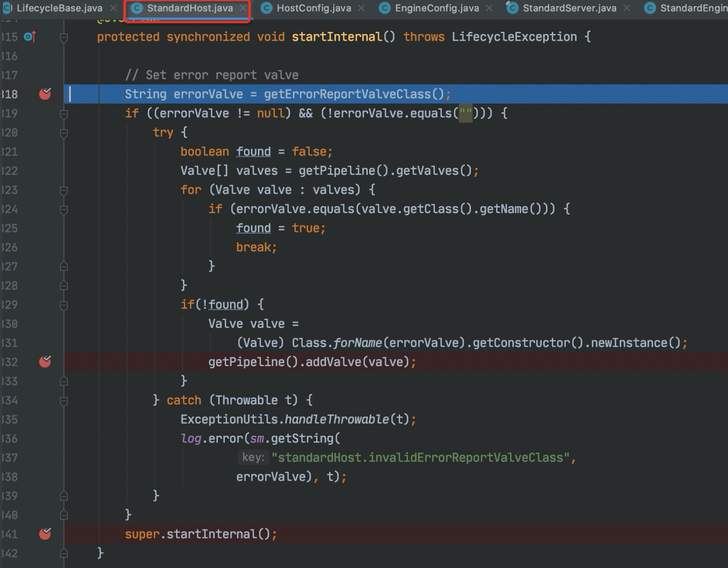Click 'errorValve), t);' argument line

291,477
